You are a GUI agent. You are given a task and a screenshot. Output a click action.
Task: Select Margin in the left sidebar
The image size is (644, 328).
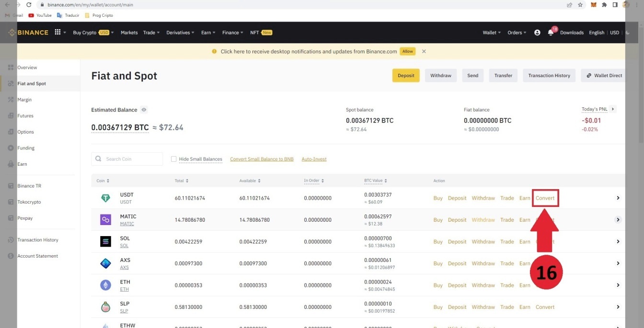point(24,100)
